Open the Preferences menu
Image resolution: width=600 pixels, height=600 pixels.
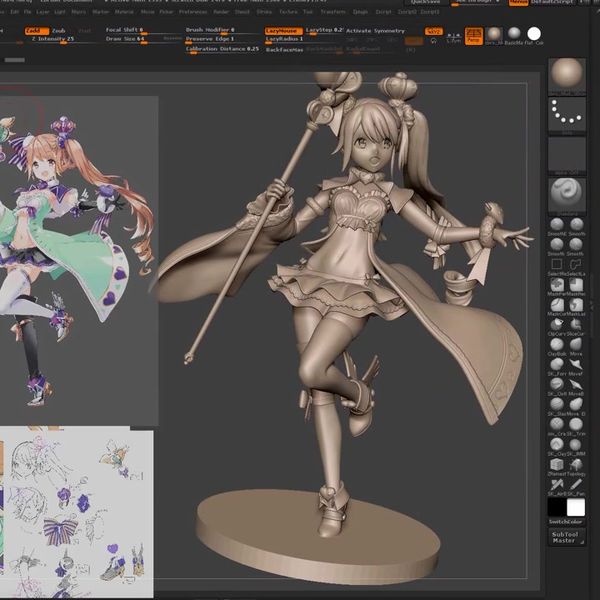[x=193, y=12]
